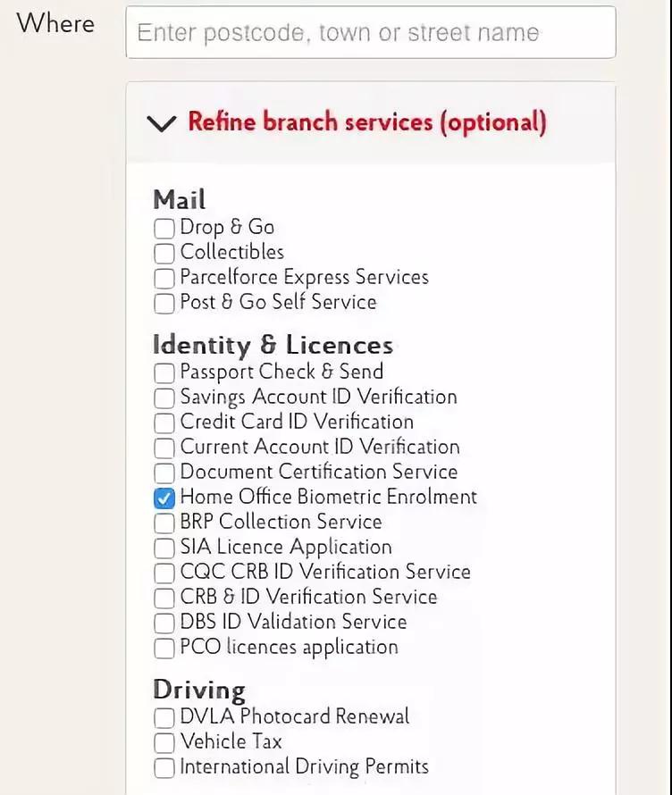Image resolution: width=672 pixels, height=795 pixels.
Task: Tick International Driving Permits checkbox
Action: click(x=164, y=768)
